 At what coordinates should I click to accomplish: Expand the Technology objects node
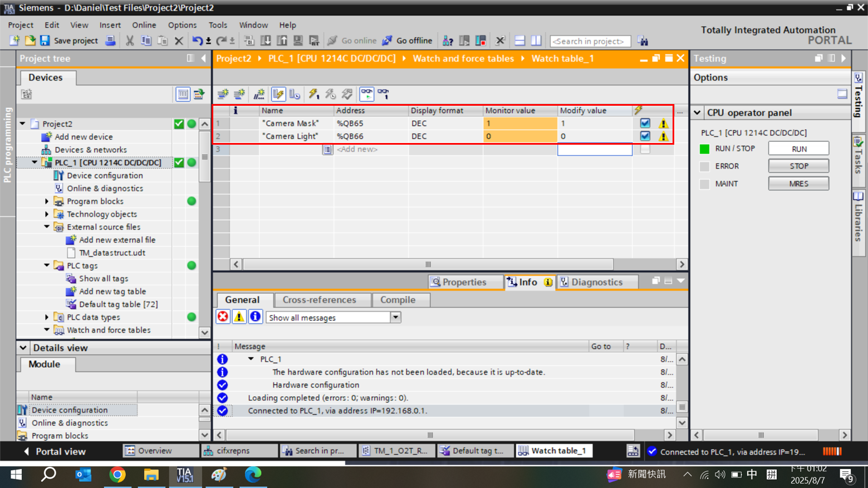pyautogui.click(x=47, y=214)
